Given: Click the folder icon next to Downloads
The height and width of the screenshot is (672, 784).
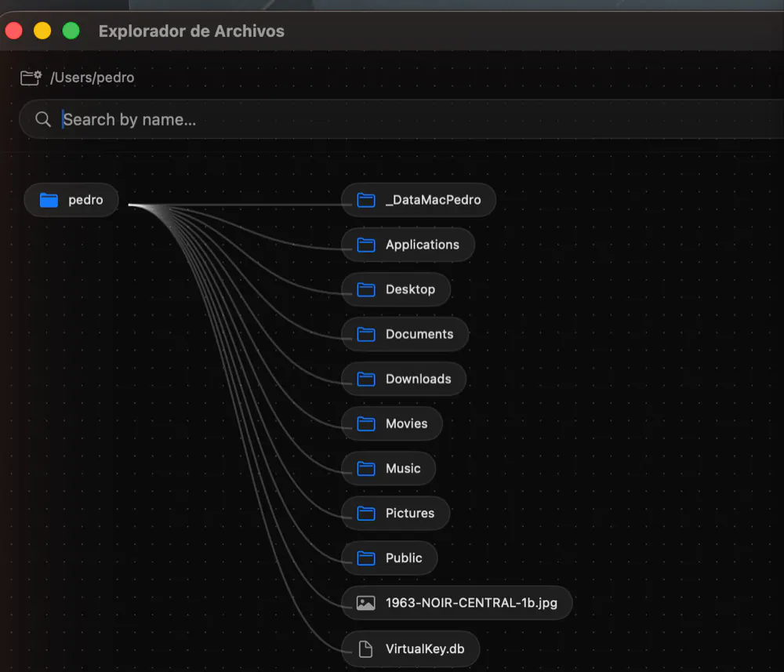Looking at the screenshot, I should tap(366, 379).
